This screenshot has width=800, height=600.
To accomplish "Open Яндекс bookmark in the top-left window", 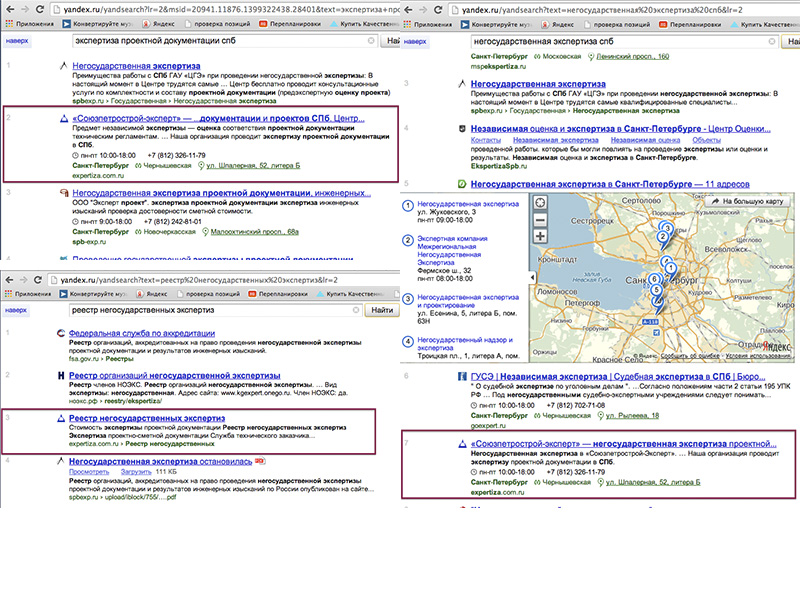I will tap(159, 24).
